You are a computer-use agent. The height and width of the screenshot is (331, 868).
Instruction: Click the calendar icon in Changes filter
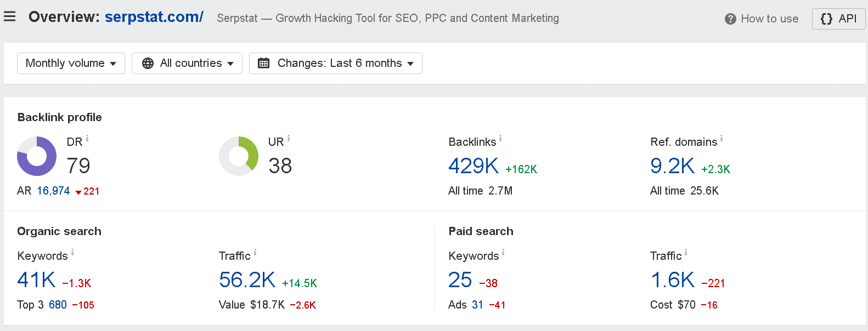tap(263, 63)
